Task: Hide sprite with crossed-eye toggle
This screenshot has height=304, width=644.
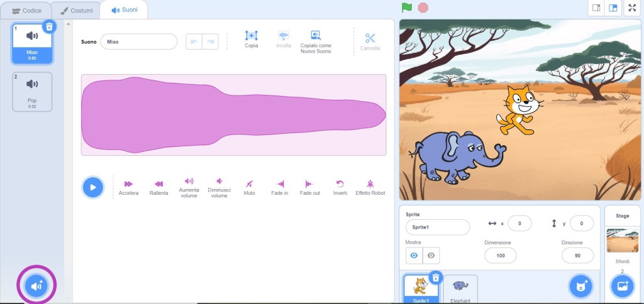Action: [431, 256]
